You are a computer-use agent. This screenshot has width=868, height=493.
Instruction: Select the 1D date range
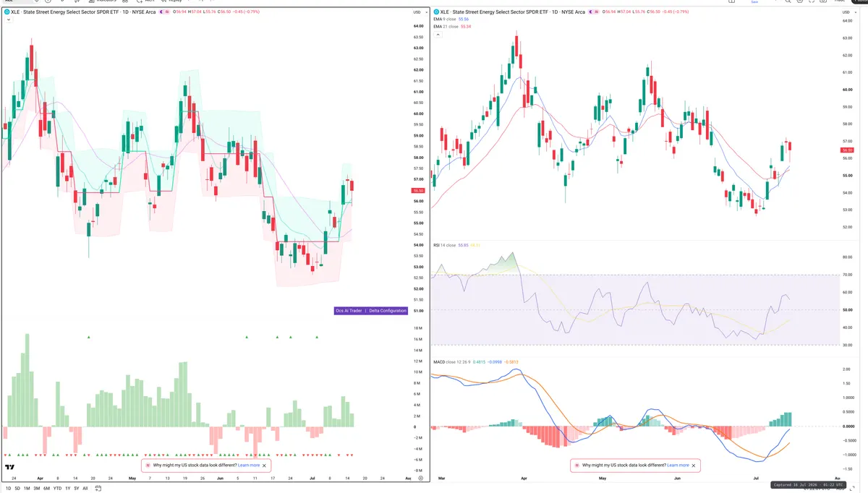tap(9, 489)
